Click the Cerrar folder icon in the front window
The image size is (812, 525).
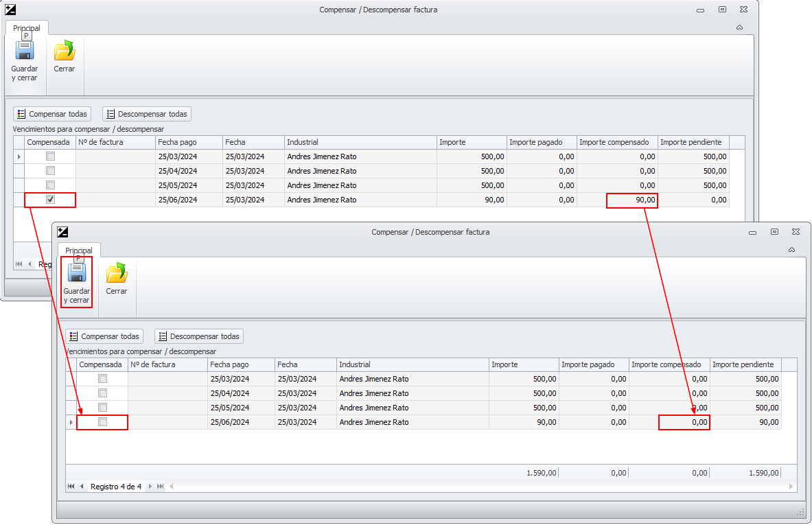(x=117, y=273)
